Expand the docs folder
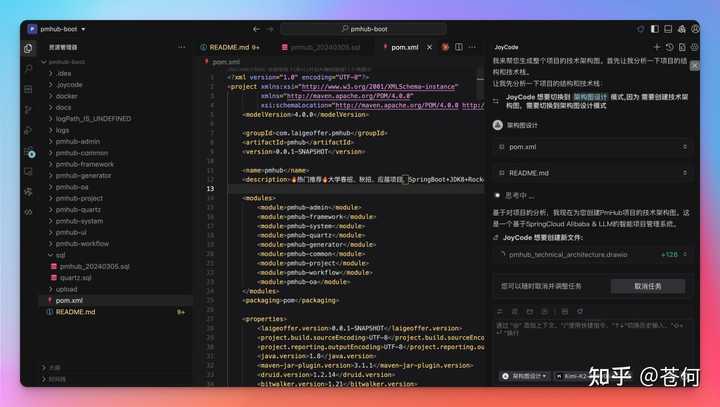The height and width of the screenshot is (407, 720). point(51,107)
